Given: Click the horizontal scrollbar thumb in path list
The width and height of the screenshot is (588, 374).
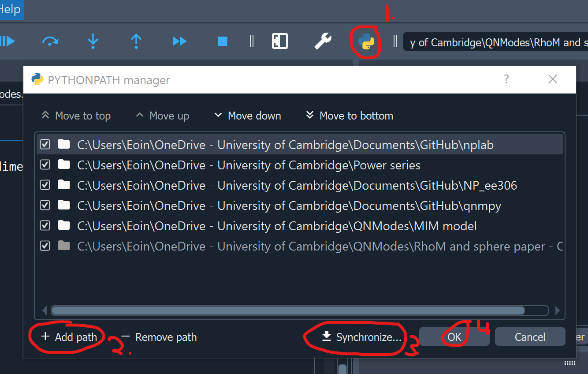Looking at the screenshot, I should (x=288, y=310).
